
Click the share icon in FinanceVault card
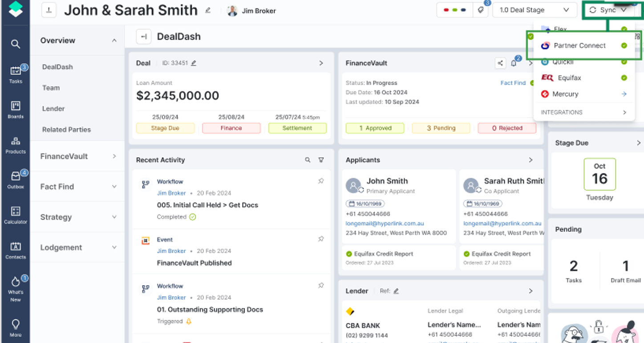coord(500,63)
